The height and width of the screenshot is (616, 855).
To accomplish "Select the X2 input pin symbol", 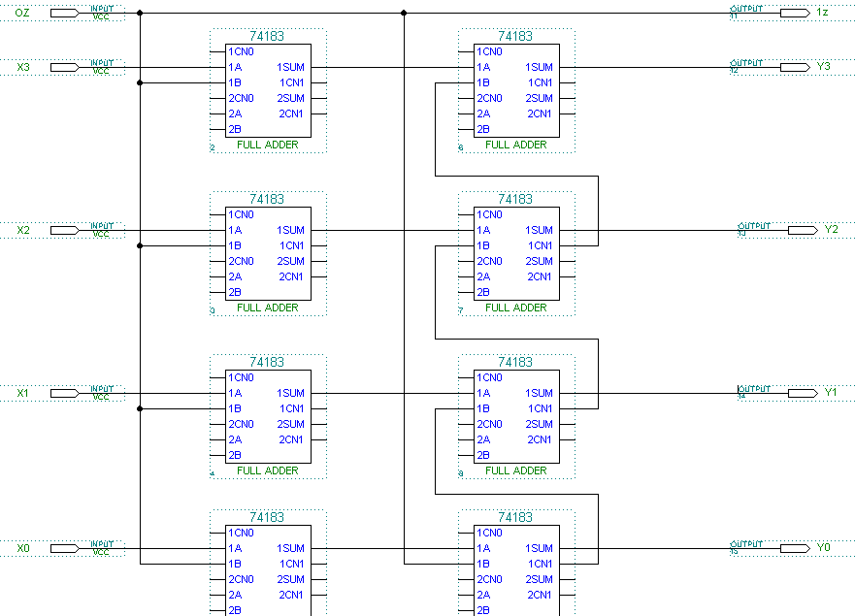I will [x=65, y=230].
